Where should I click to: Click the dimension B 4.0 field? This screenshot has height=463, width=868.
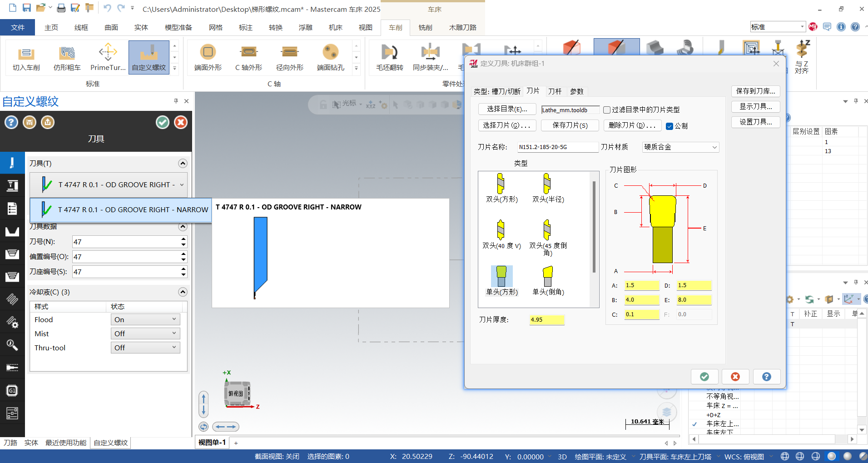click(x=642, y=300)
